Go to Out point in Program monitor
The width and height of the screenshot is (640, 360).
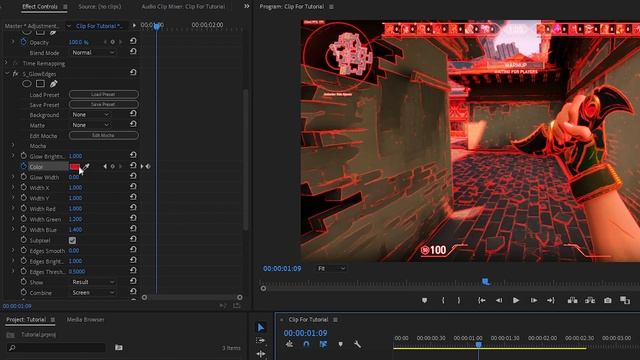coord(551,300)
